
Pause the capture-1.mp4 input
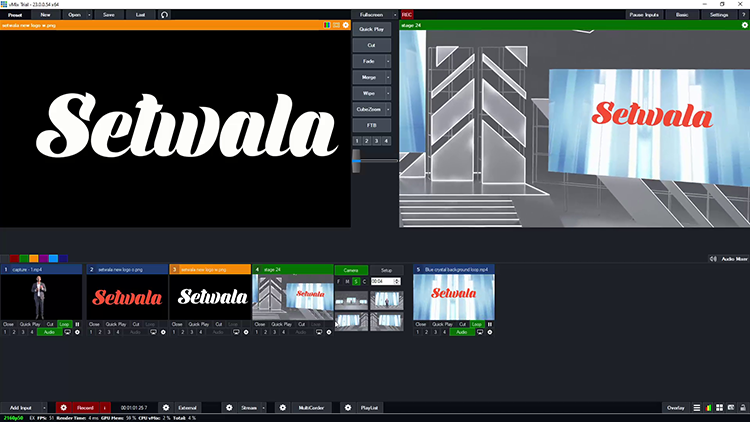tap(77, 324)
